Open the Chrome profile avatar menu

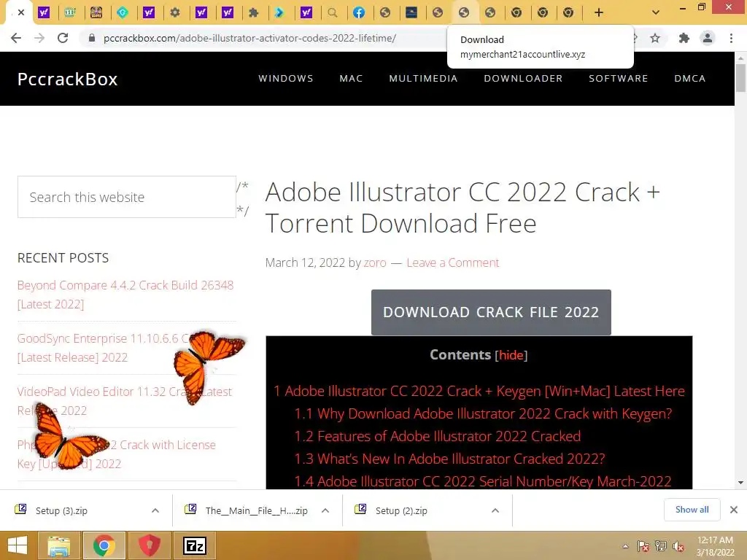click(x=708, y=38)
